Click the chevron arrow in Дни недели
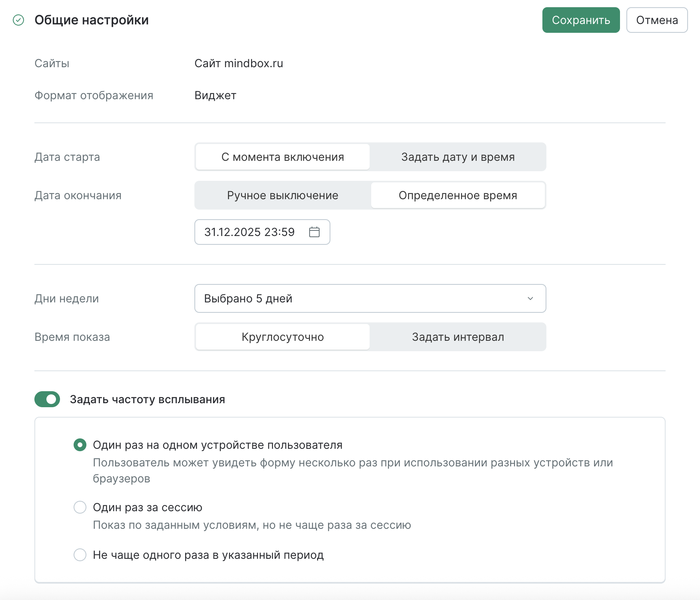 [530, 298]
